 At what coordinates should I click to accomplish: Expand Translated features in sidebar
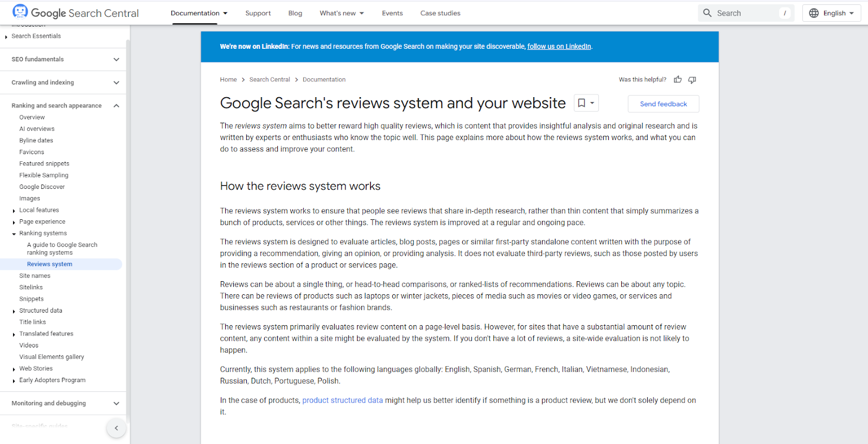point(14,334)
